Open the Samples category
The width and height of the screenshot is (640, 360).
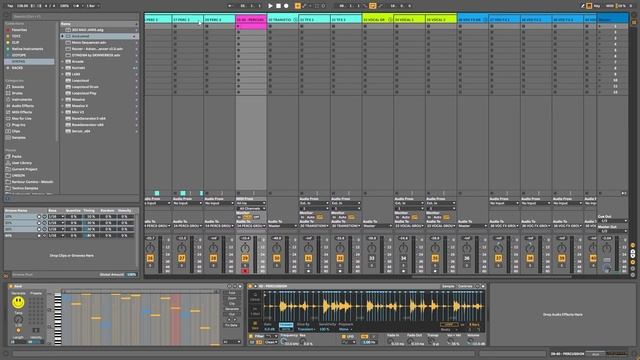pyautogui.click(x=18, y=138)
